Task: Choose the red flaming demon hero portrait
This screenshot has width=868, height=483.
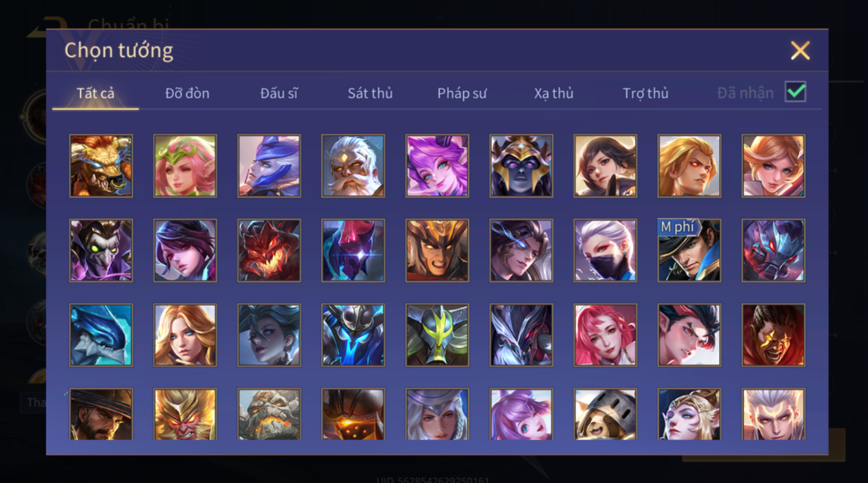Action: coord(269,250)
